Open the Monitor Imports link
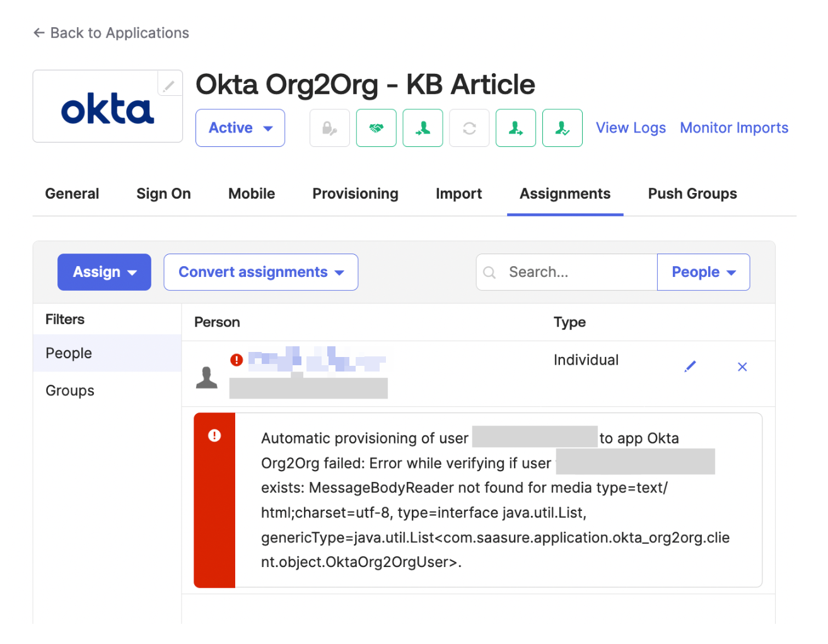This screenshot has width=828, height=644. pyautogui.click(x=734, y=128)
